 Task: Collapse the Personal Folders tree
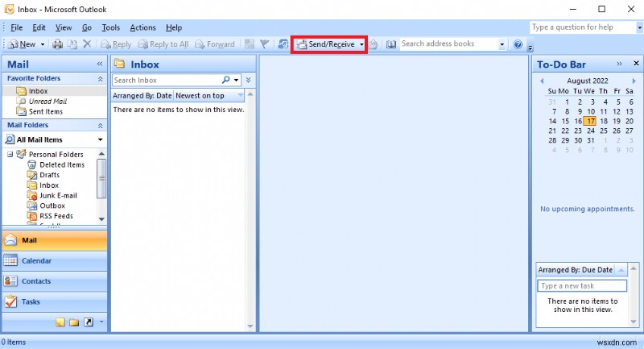10,154
